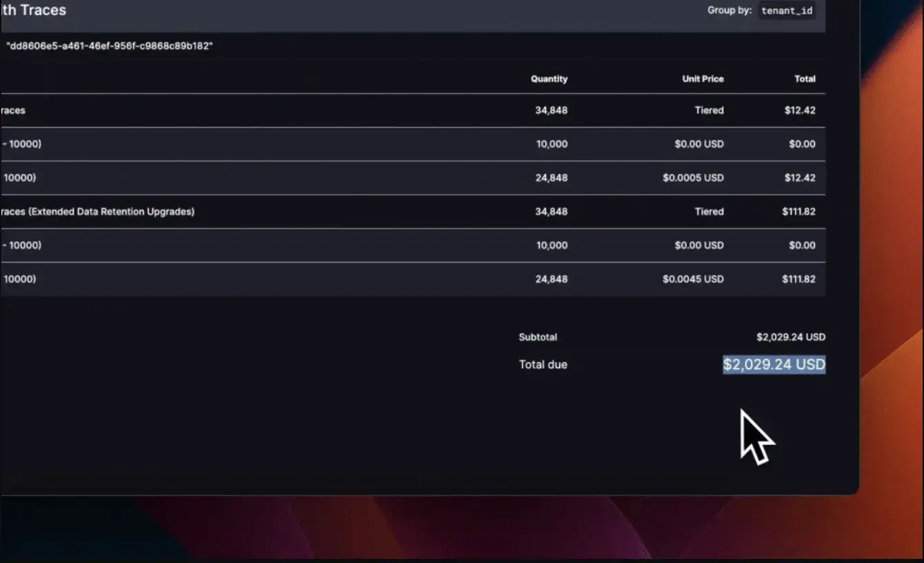The image size is (924, 563).
Task: Click the Quantity column header
Action: pos(549,79)
